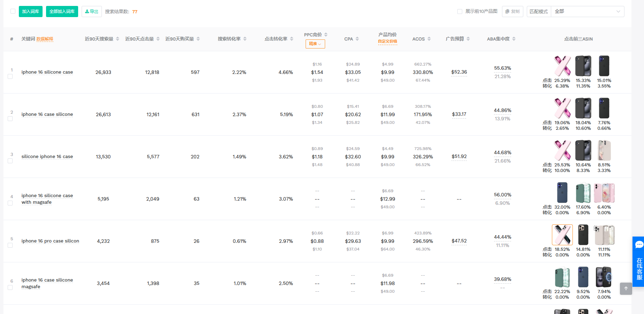Click first pink case thumbnail in row 1

click(562, 66)
